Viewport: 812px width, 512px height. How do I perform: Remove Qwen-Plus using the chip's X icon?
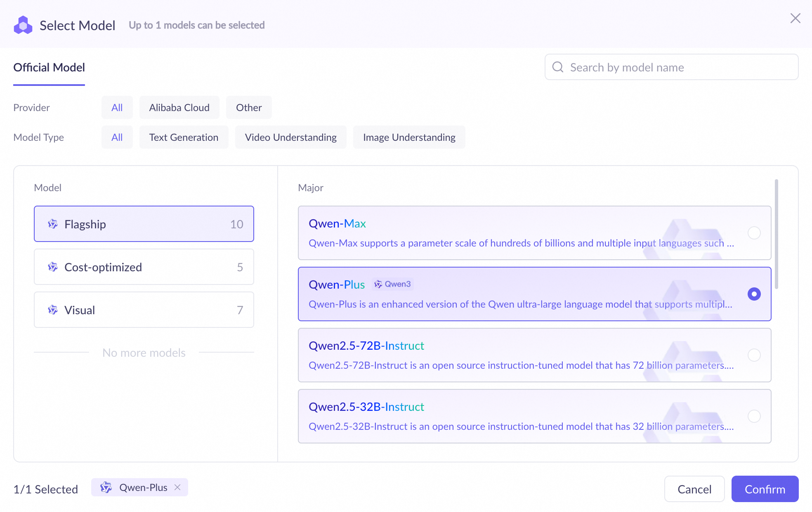177,487
